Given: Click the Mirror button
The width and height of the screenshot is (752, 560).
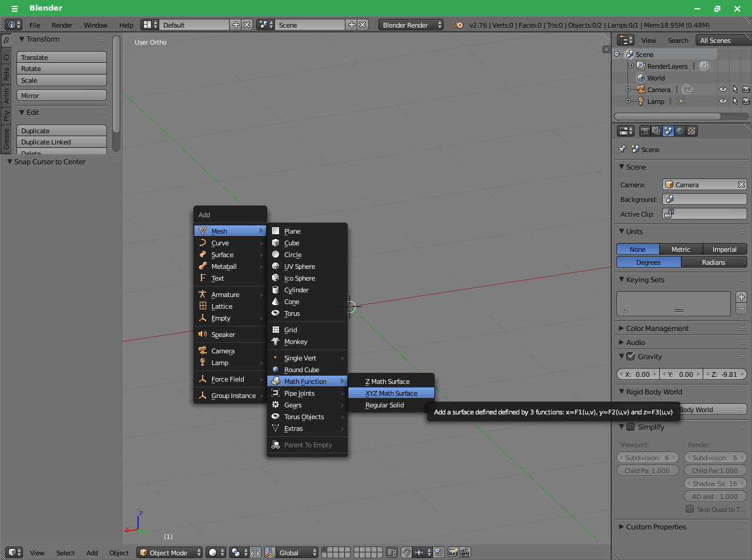Looking at the screenshot, I should coord(62,96).
